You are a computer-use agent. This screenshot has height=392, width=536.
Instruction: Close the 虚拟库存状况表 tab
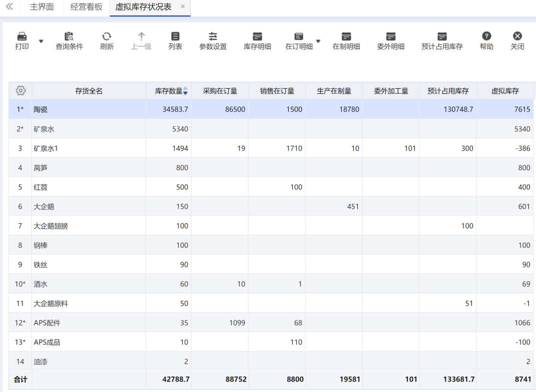point(183,7)
